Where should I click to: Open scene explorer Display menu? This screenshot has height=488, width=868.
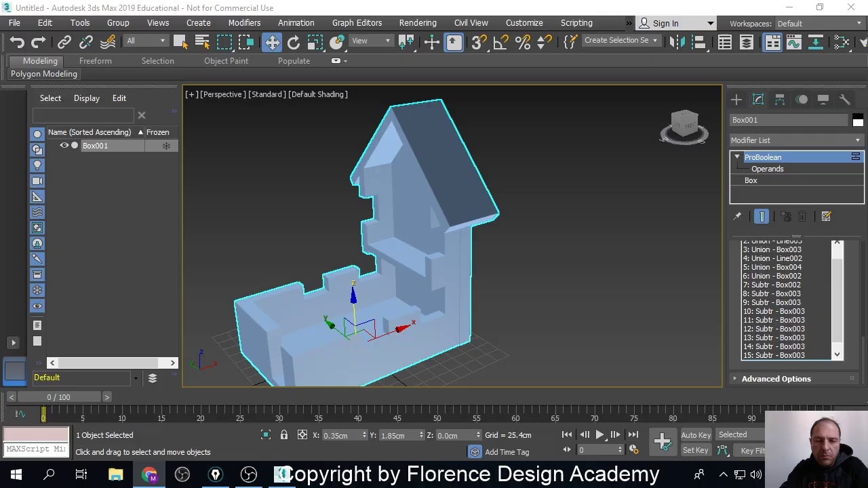[x=87, y=98]
